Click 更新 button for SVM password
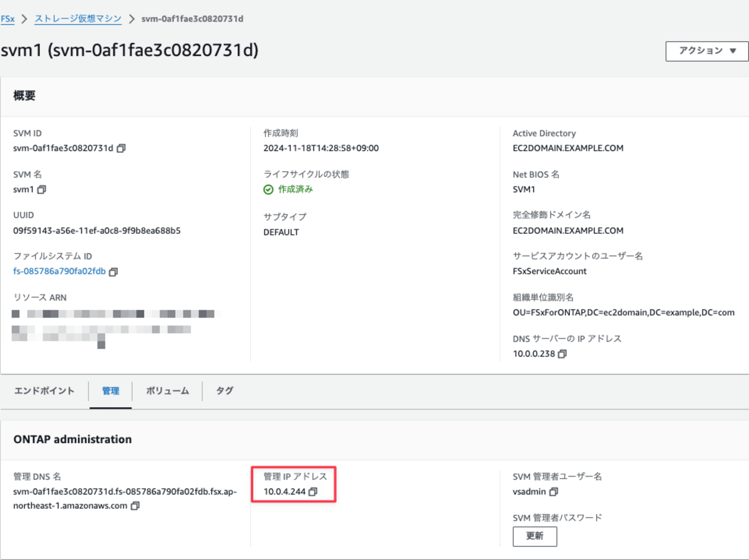This screenshot has width=749, height=560. pyautogui.click(x=534, y=536)
